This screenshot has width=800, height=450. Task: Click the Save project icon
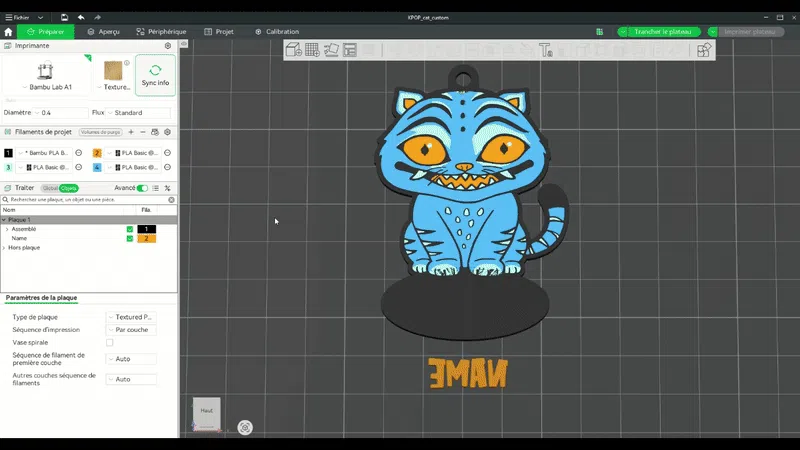tap(64, 17)
